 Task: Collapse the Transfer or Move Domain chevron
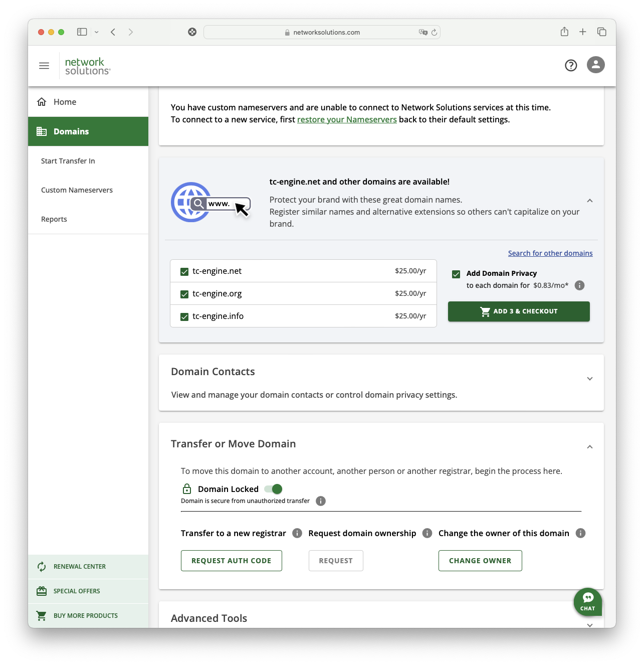[590, 447]
